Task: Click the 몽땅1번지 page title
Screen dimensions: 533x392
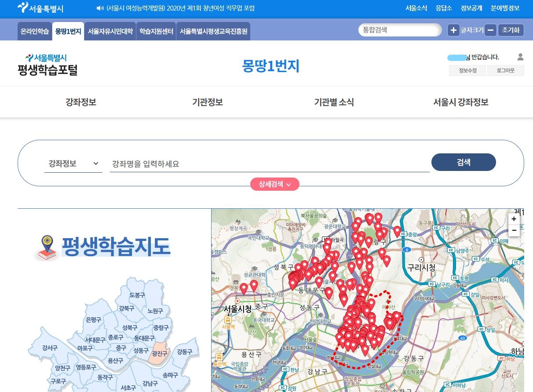Action: 271,66
